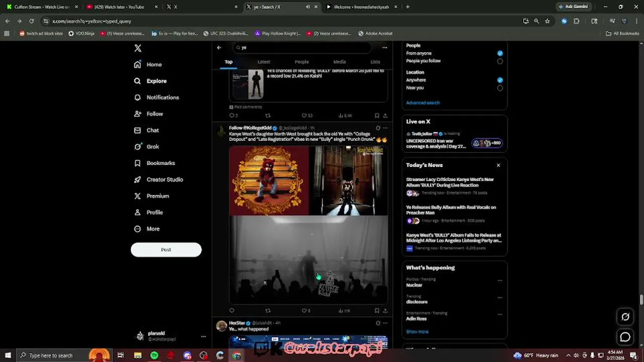Open account menu dots beside plaruski
The image size is (644, 362).
(x=203, y=336)
